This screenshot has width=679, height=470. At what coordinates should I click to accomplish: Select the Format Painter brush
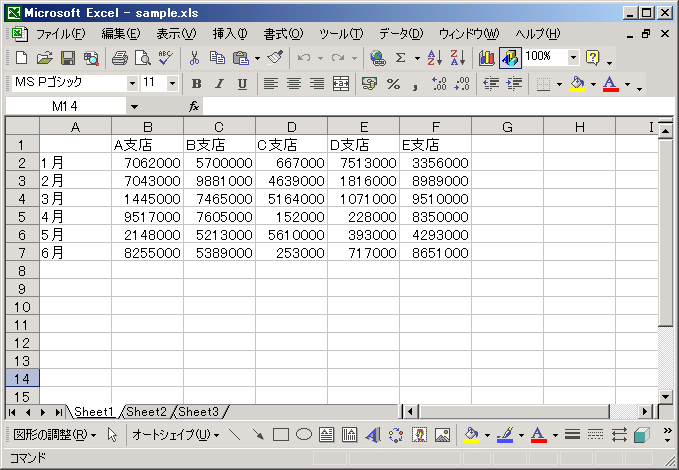coord(275,58)
